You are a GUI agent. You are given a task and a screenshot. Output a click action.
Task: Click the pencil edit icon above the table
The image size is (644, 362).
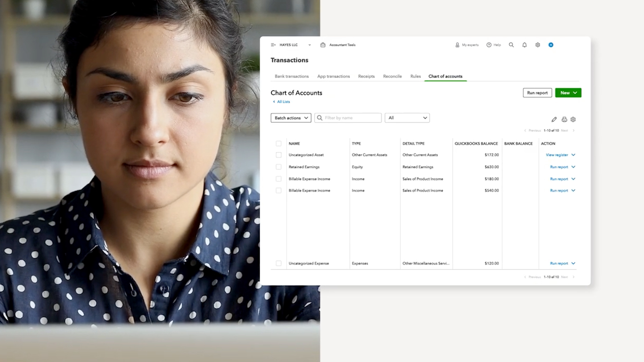[554, 119]
